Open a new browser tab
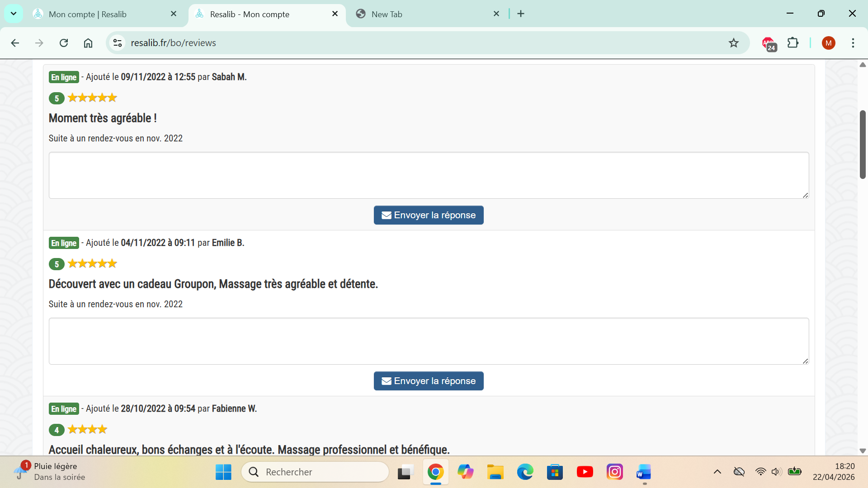Viewport: 868px width, 488px height. (x=521, y=14)
